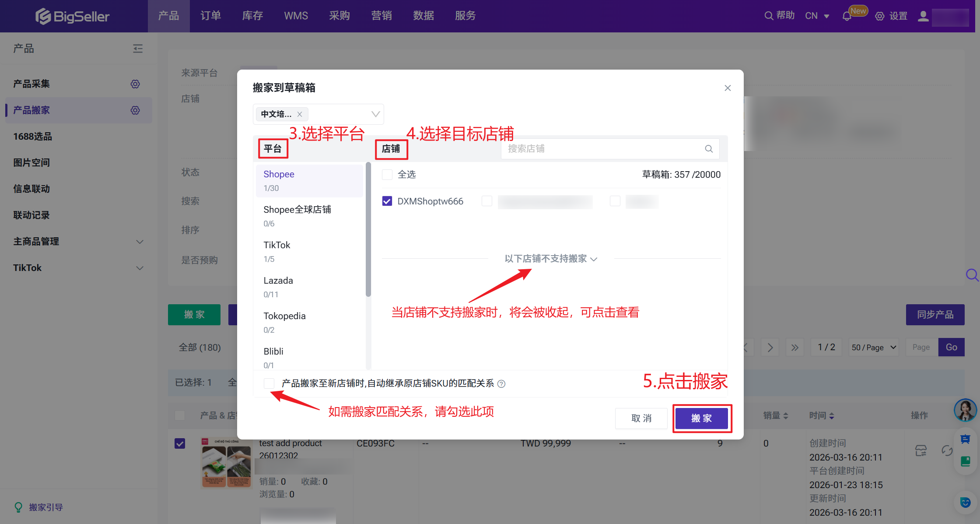Click the purple 搬家 confirm button
The image size is (980, 524).
click(701, 418)
